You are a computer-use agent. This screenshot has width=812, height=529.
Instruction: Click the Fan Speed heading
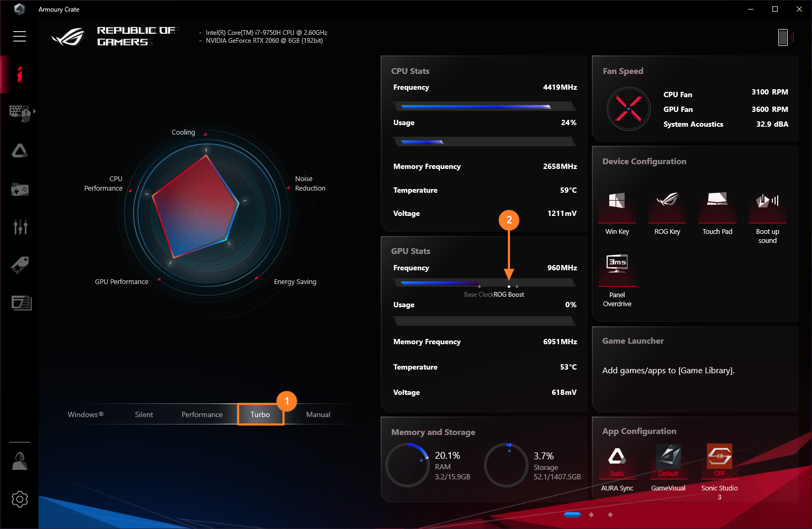[x=623, y=71]
